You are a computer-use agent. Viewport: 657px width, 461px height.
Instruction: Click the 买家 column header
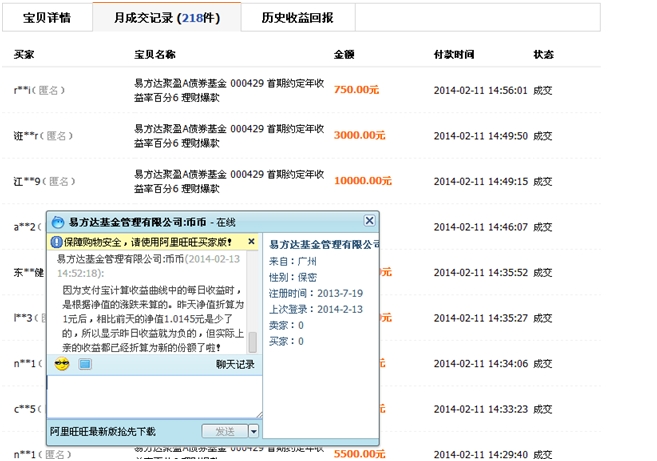[x=24, y=53]
